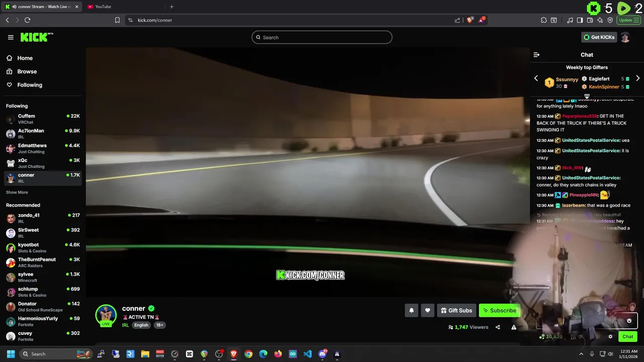Viewport: 644px width, 362px height.
Task: Collapse the chat panel
Action: pyautogui.click(x=536, y=55)
